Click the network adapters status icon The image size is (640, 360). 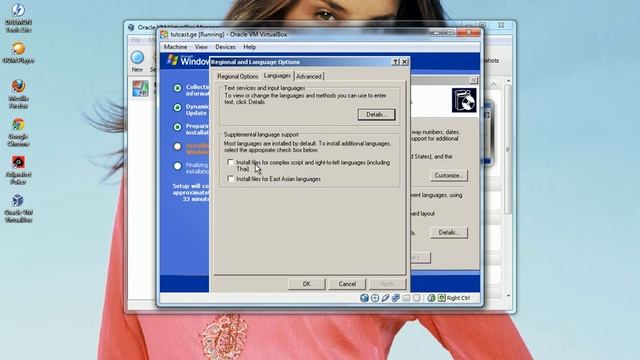(396, 298)
